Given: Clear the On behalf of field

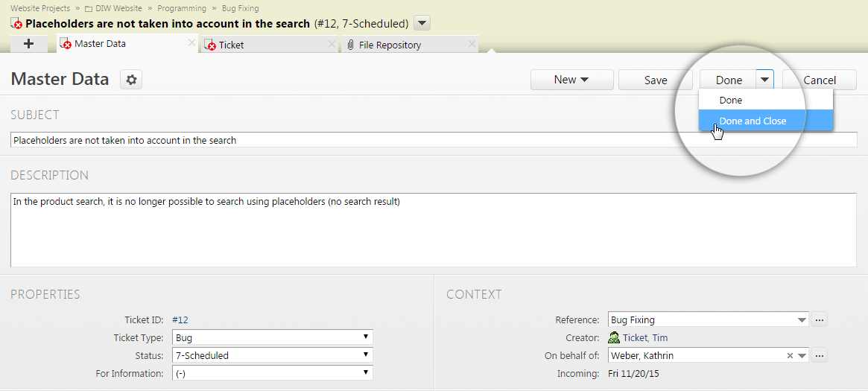Looking at the screenshot, I should [x=790, y=355].
